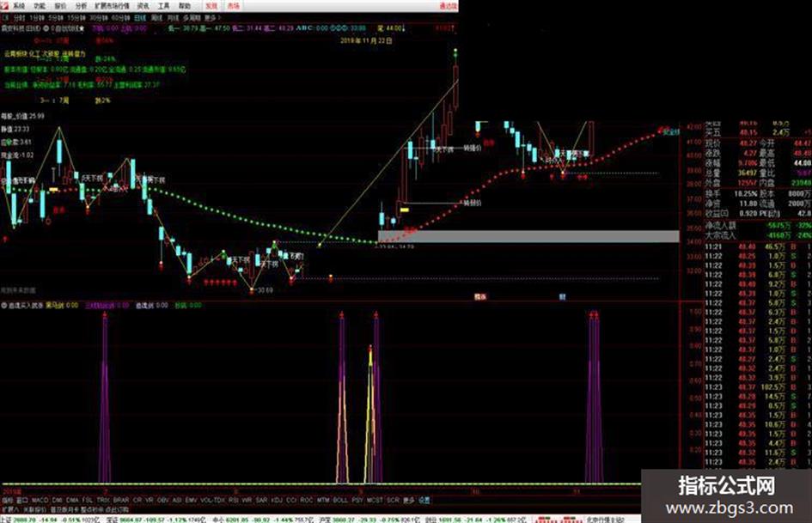
Task: Open the 报价 menu
Action: tap(61, 6)
